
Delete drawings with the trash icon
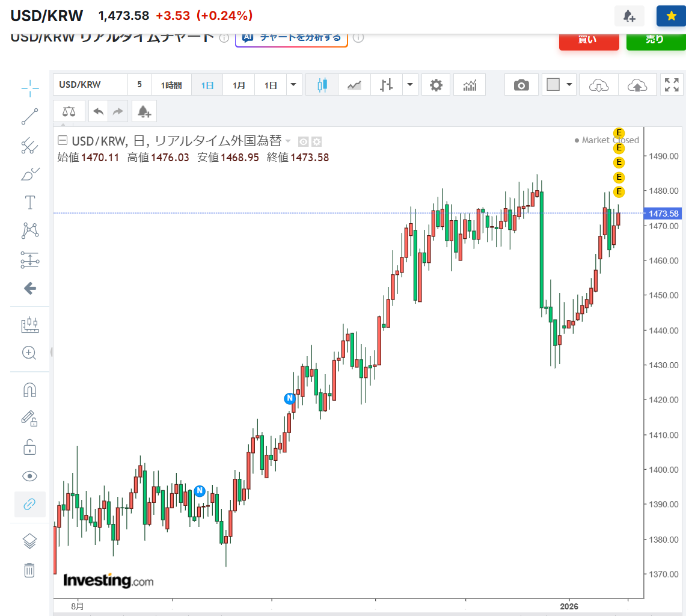[29, 570]
